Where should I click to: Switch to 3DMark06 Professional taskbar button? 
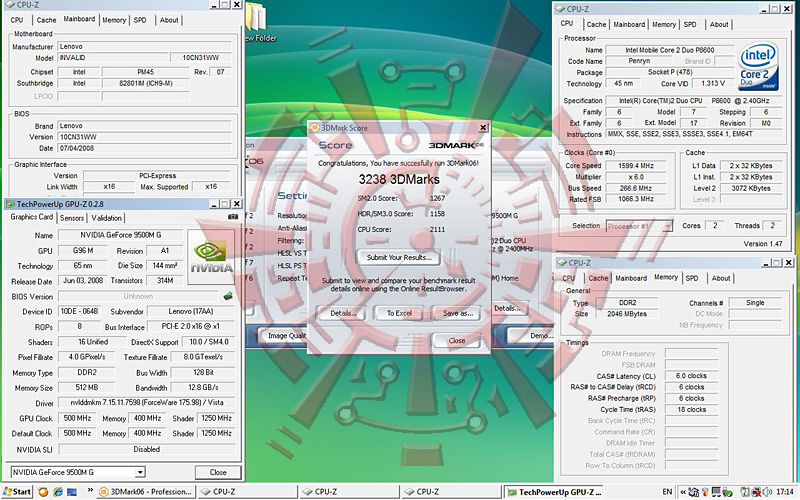(x=146, y=492)
